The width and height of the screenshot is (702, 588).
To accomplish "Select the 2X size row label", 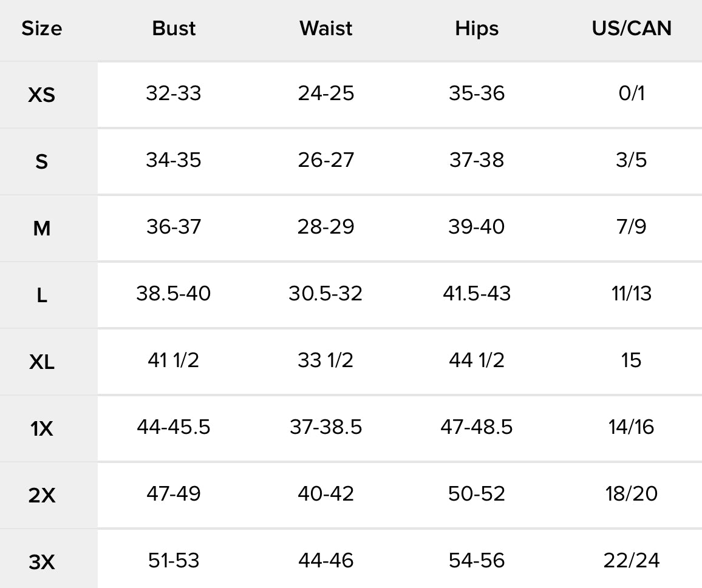I will (41, 496).
